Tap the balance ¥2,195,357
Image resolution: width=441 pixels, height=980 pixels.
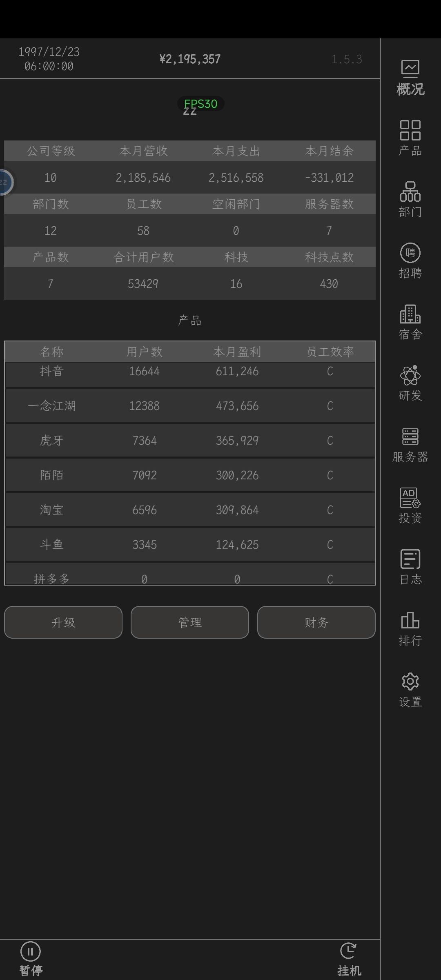(190, 59)
